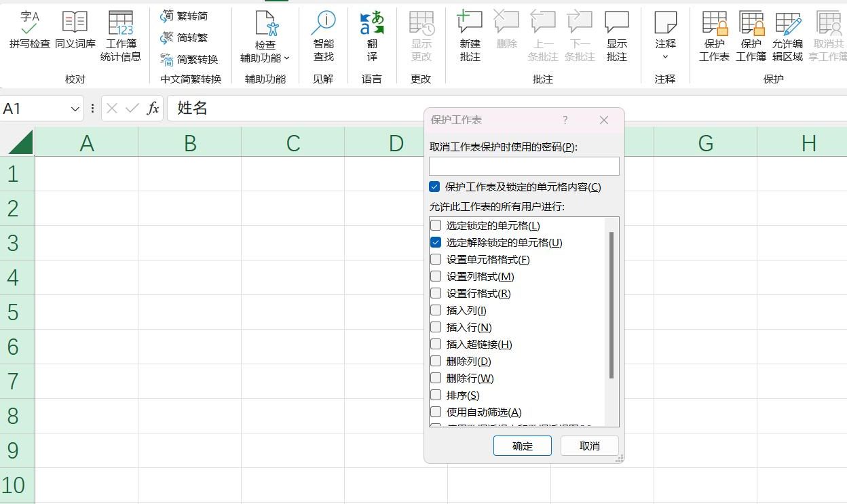Show 工作簿统计信息 workbook statistics
The width and height of the screenshot is (847, 504).
(121, 36)
